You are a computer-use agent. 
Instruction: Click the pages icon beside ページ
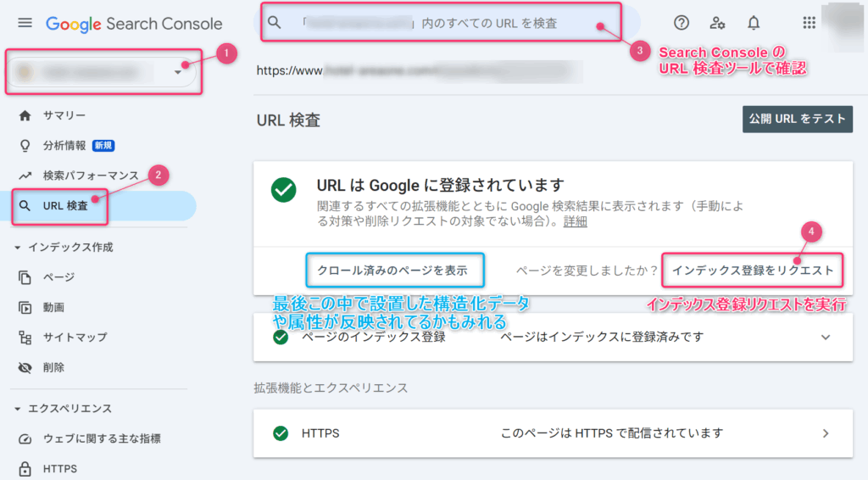coord(25,277)
